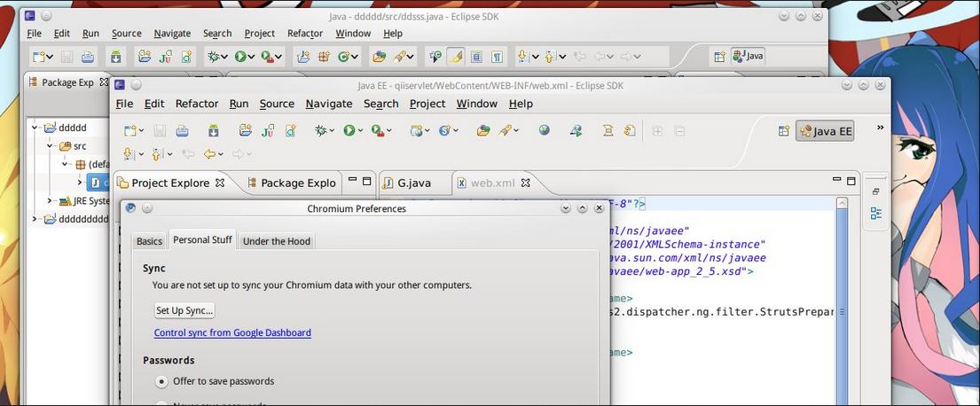The image size is (980, 406).
Task: Collapse the ddddd project tree node
Action: click(35, 128)
